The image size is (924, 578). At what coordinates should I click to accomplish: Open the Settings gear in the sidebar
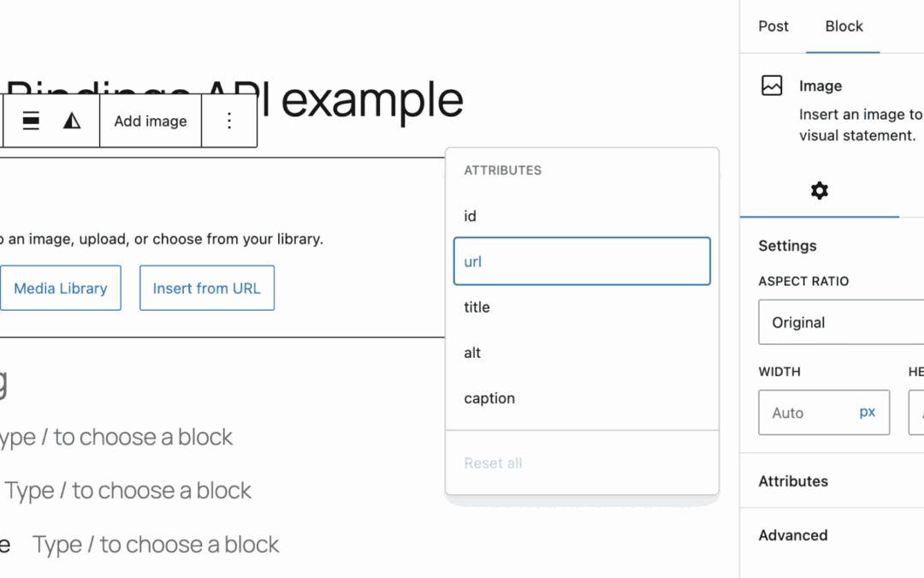point(819,190)
